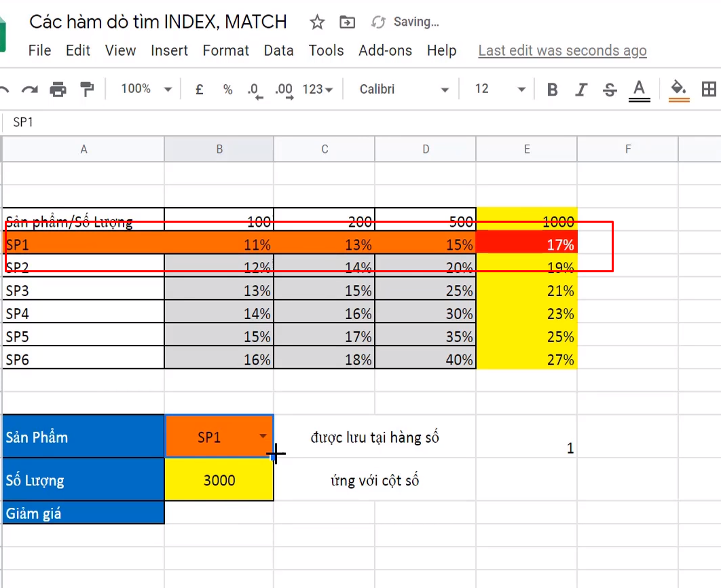Click the cell showing 27%
The height and width of the screenshot is (588, 721).
(527, 358)
